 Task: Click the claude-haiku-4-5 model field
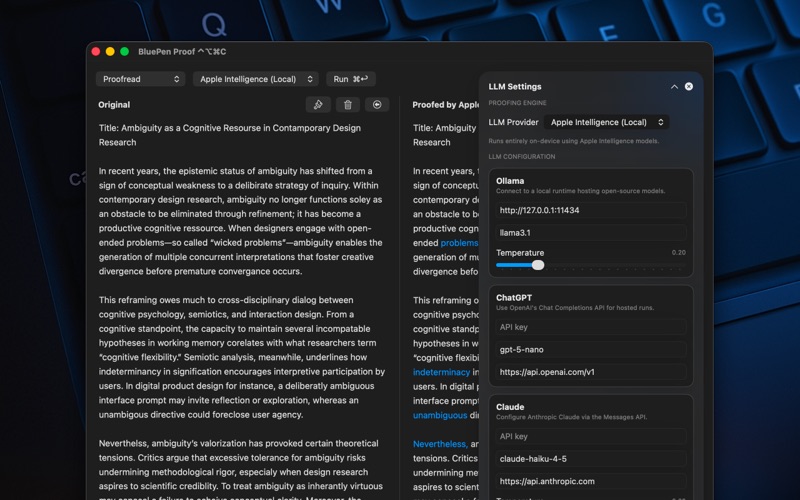click(591, 459)
